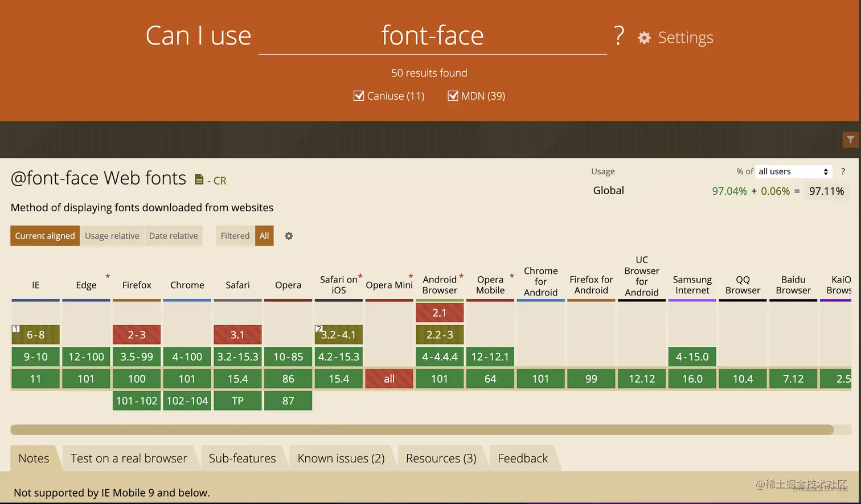The height and width of the screenshot is (504, 861).
Task: Open the Known issues (2) tab
Action: pyautogui.click(x=341, y=458)
